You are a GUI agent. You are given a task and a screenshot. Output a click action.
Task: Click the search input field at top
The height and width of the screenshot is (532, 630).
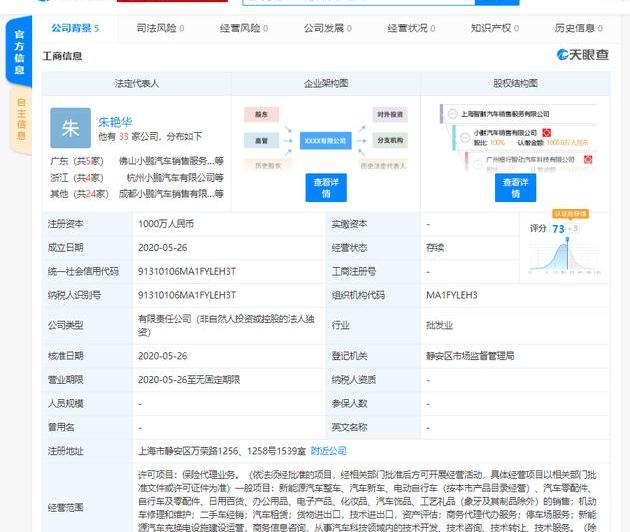pyautogui.click(x=358, y=2)
